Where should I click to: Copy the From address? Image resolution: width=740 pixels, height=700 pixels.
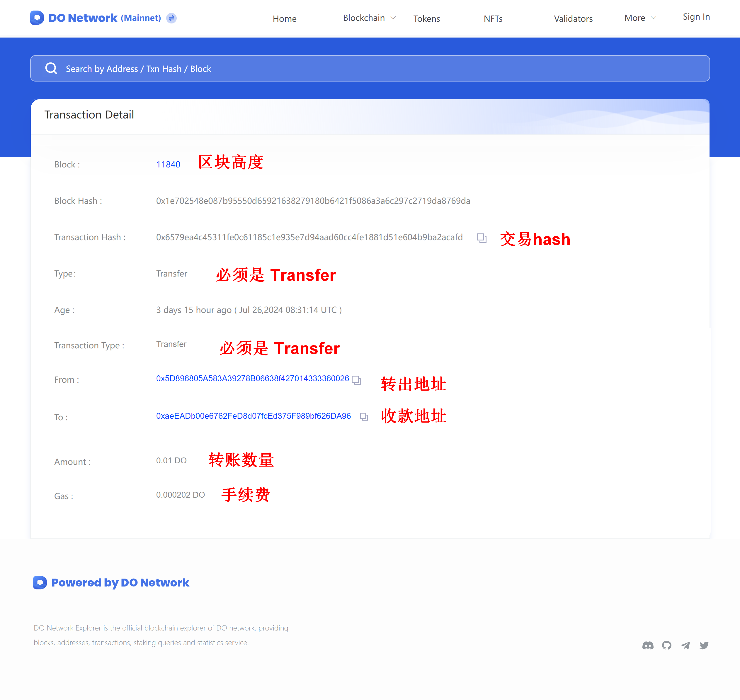(x=357, y=380)
